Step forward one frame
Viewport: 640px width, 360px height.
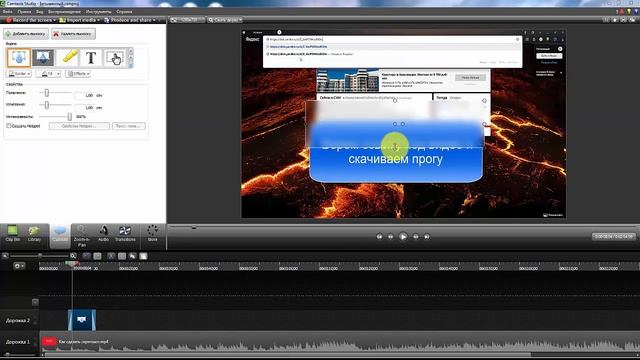416,237
